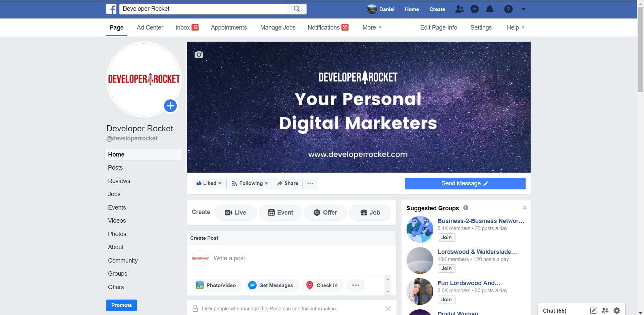Open friend requests
Viewport: 644px width, 315px height.
tap(459, 9)
